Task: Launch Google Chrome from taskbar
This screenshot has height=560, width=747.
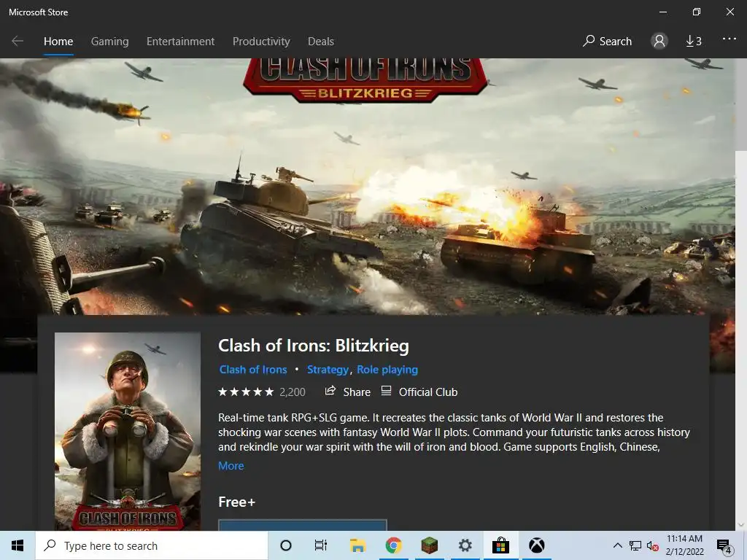Action: tap(393, 545)
